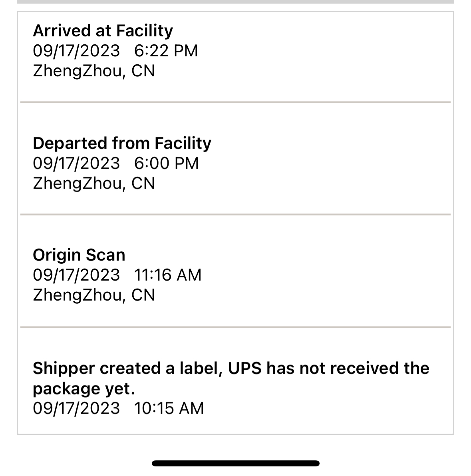Tap the 10:15 AM label creation time

tap(169, 408)
